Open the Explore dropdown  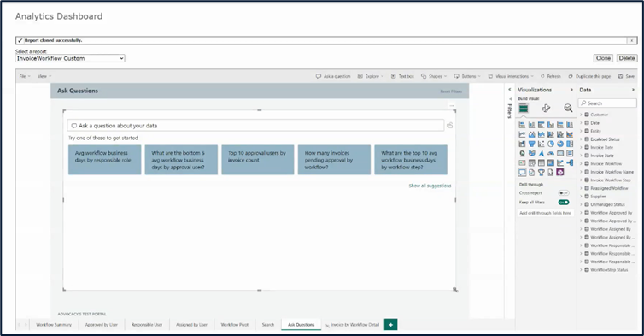point(371,76)
